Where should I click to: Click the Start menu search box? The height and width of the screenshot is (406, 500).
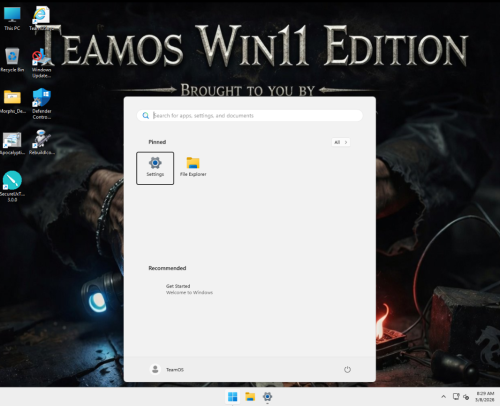[x=250, y=115]
